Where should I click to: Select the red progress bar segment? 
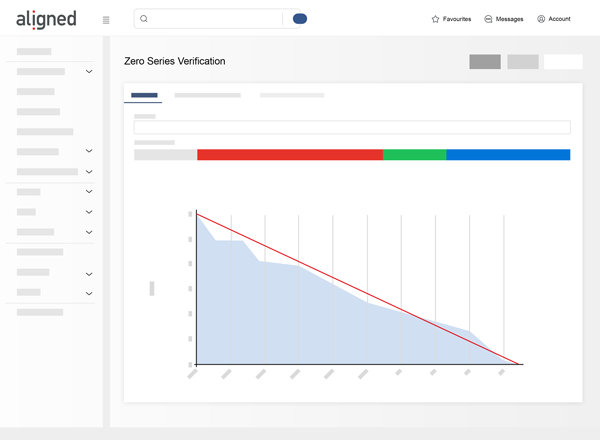coord(290,155)
